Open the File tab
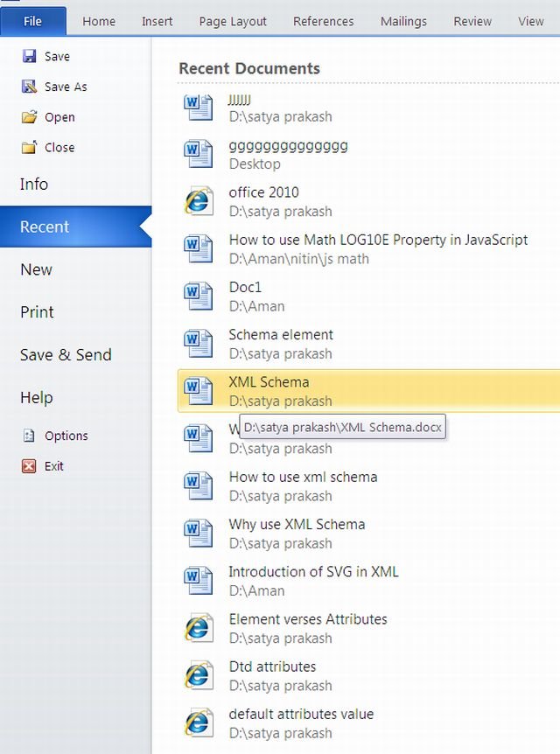Screen dimensions: 560x754 (32, 21)
